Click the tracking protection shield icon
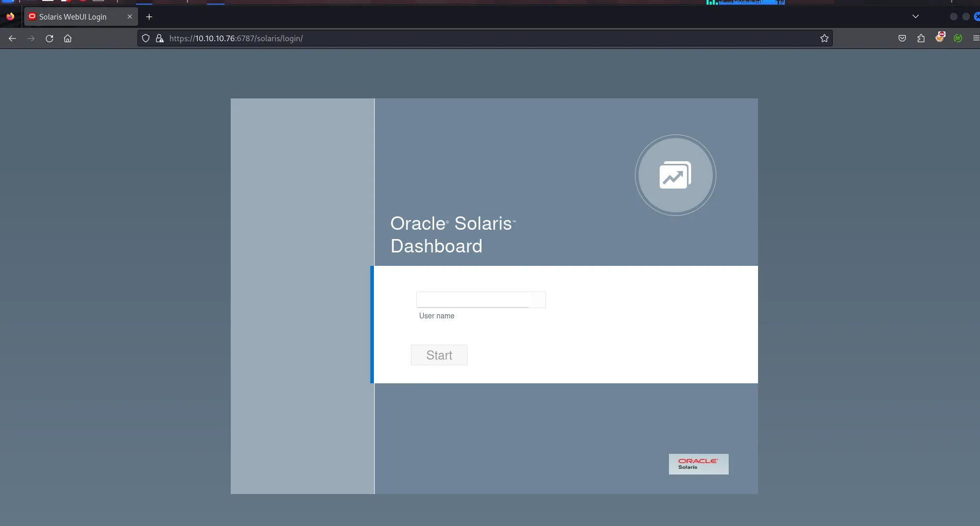Screen dimensions: 980x526 pos(146,39)
